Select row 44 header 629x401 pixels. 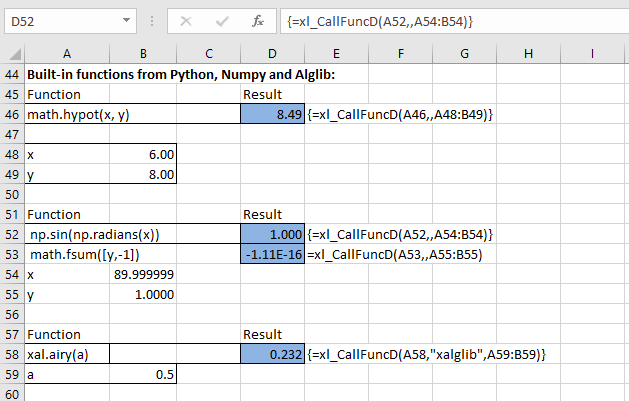(x=12, y=75)
